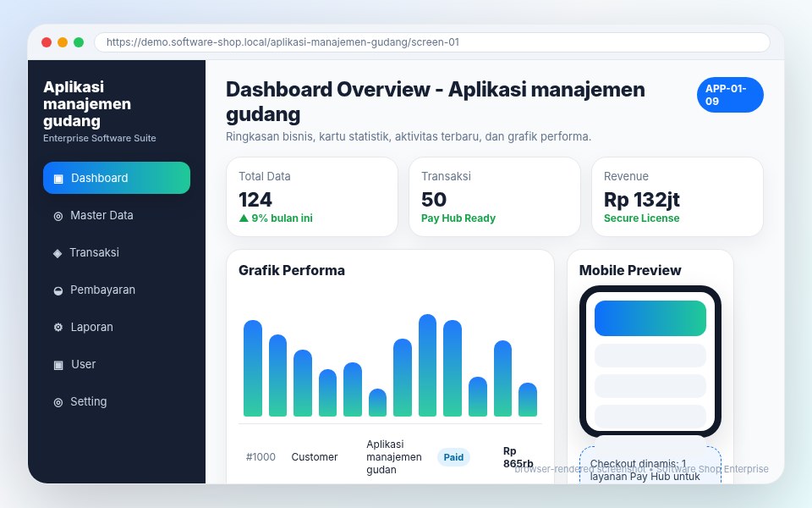Click the Laporan gear icon
Image resolution: width=812 pixels, height=508 pixels.
coord(58,328)
